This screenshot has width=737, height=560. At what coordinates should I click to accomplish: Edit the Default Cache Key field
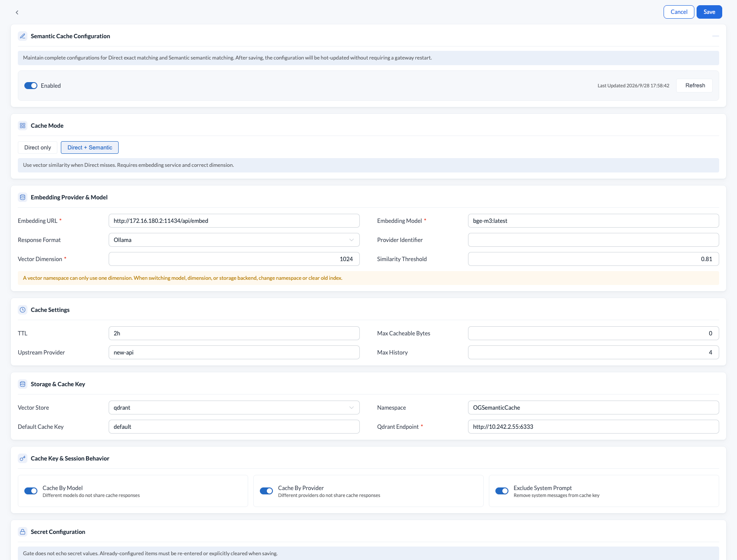pos(234,427)
